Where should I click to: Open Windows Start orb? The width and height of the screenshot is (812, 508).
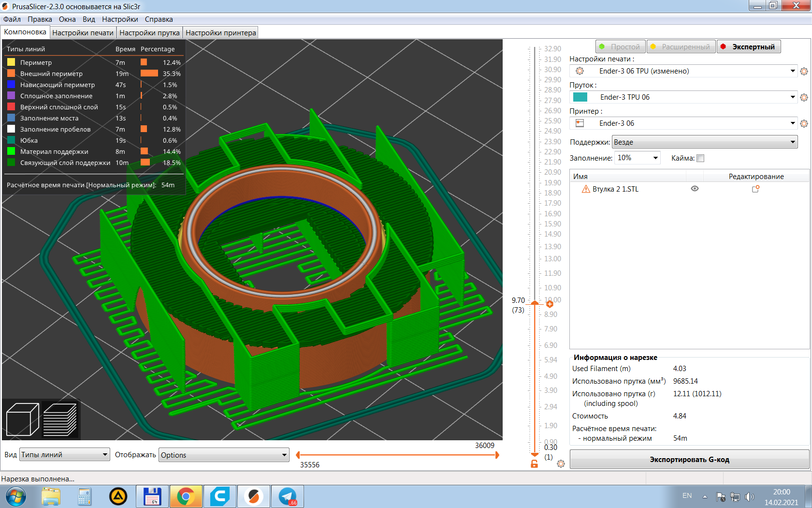(x=16, y=496)
